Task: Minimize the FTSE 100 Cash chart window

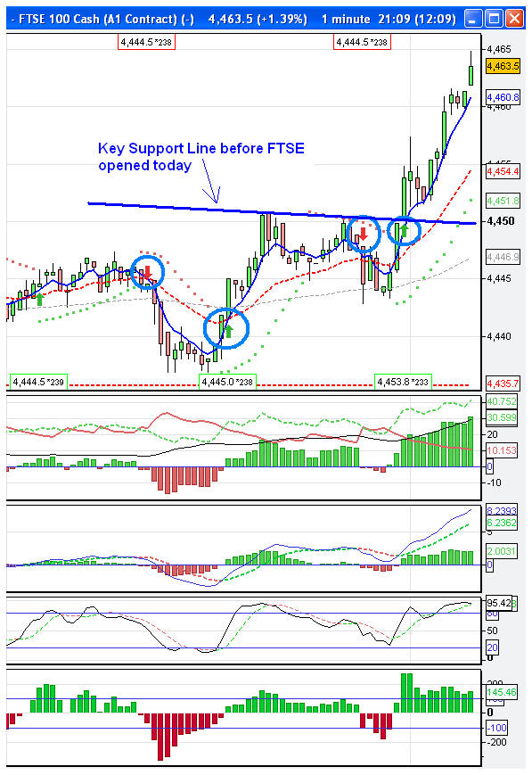Action: (472, 20)
